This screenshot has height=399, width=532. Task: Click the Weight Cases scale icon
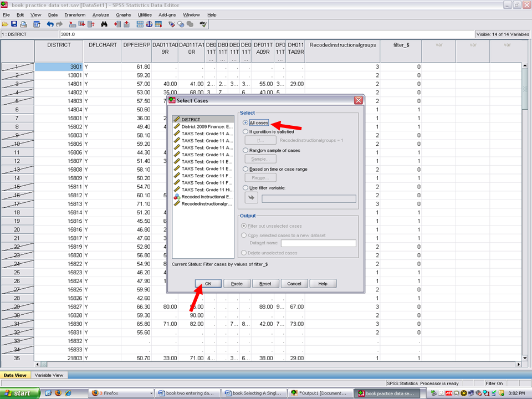tap(149, 24)
